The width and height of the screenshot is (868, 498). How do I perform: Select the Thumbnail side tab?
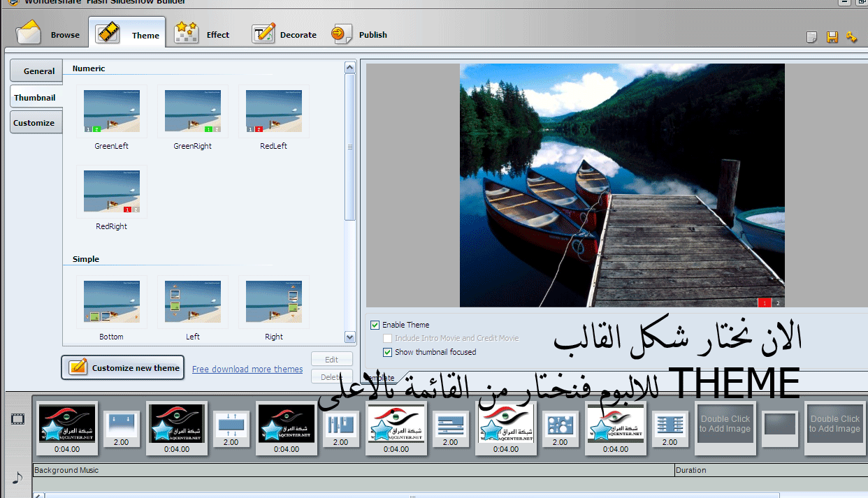[36, 97]
